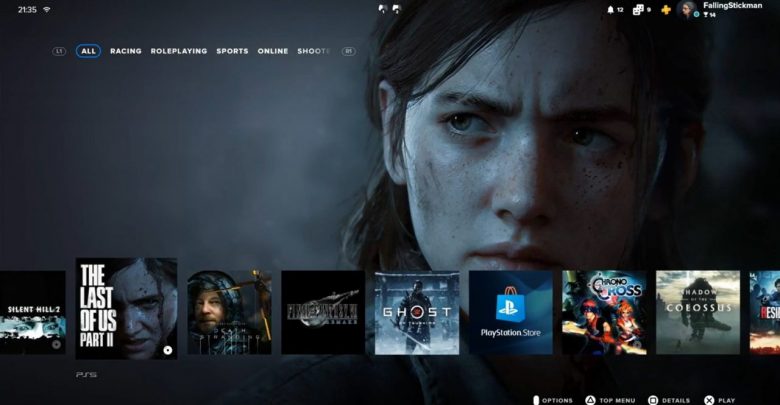Click the play icon on The Last of Us tile

(167, 350)
